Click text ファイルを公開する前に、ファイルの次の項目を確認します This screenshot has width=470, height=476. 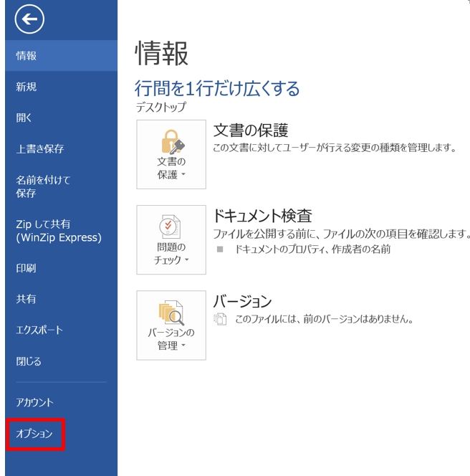click(341, 234)
